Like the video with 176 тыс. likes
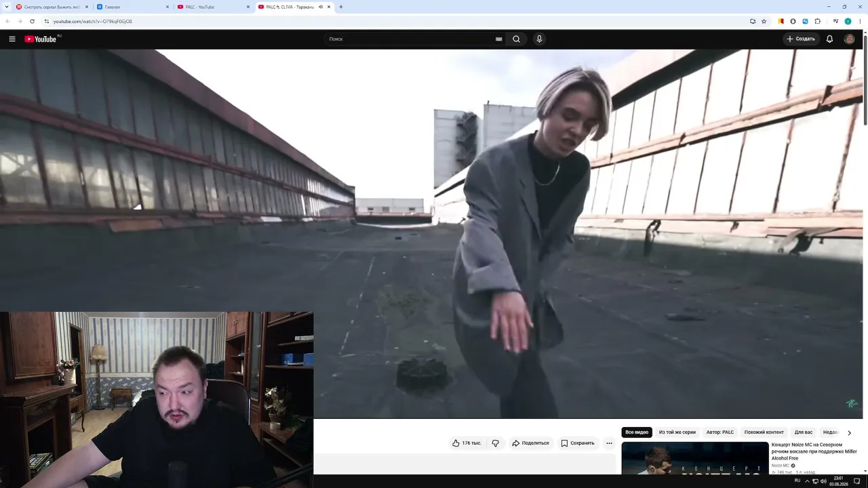 pyautogui.click(x=467, y=443)
